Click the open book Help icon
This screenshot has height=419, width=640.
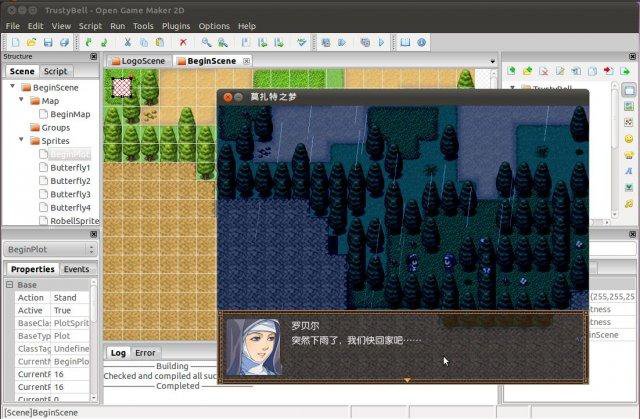point(405,42)
